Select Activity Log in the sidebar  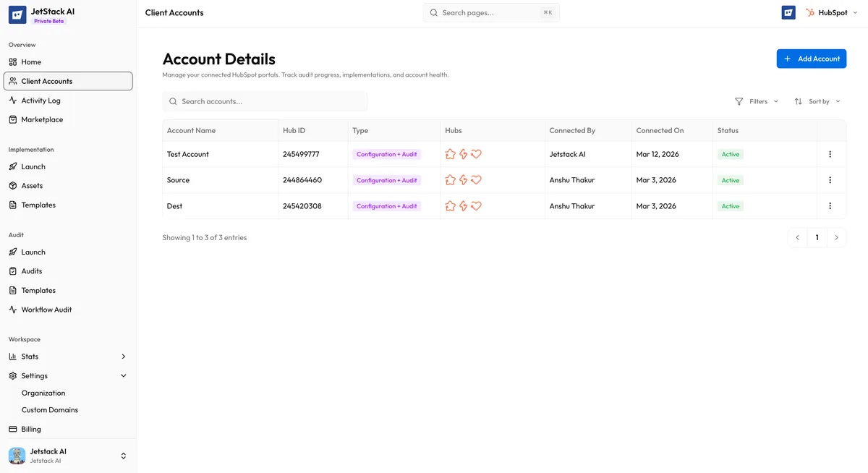[40, 100]
